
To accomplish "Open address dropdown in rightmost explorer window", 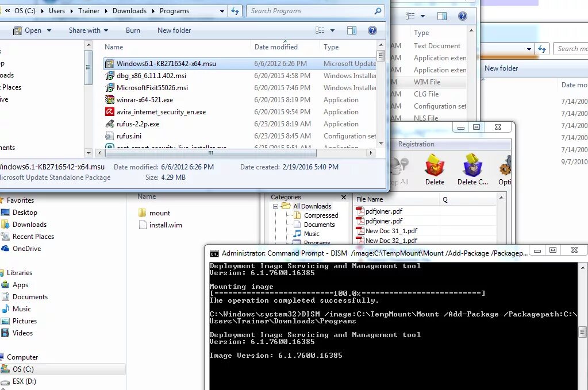I will click(x=529, y=49).
